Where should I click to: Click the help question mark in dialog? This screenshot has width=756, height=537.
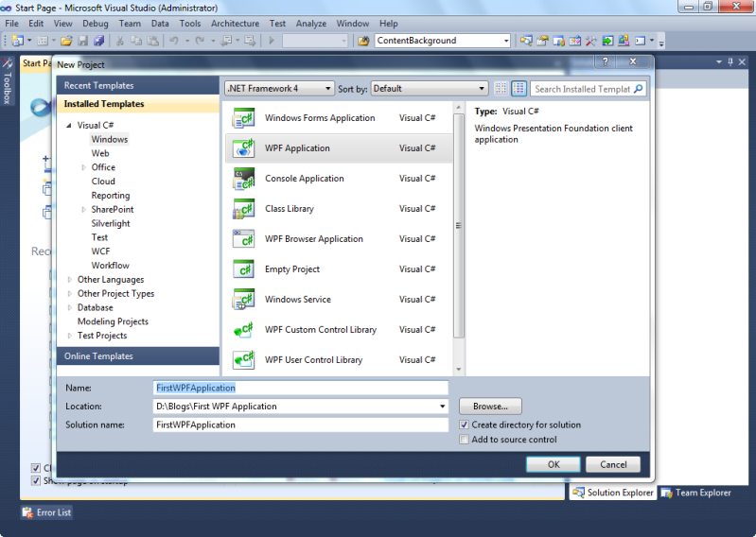606,61
